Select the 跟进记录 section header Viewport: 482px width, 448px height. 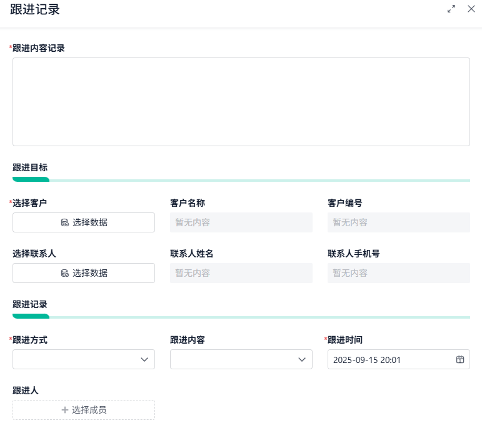(x=30, y=304)
